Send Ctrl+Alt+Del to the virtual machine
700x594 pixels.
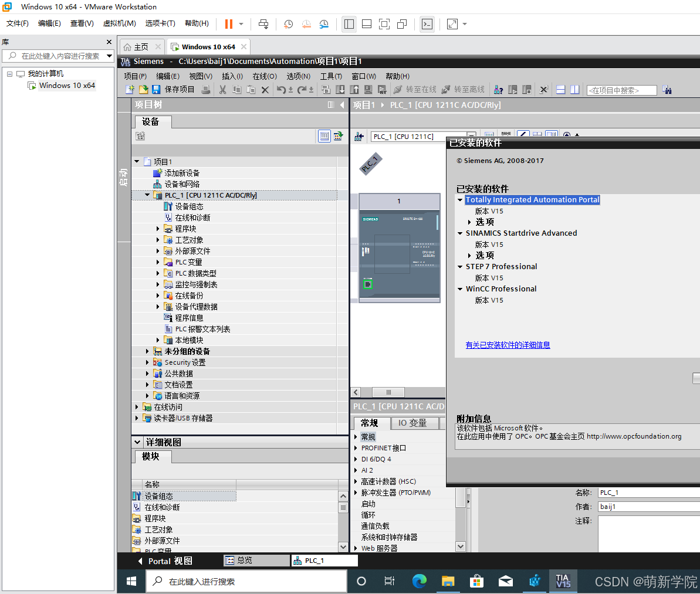click(x=263, y=24)
